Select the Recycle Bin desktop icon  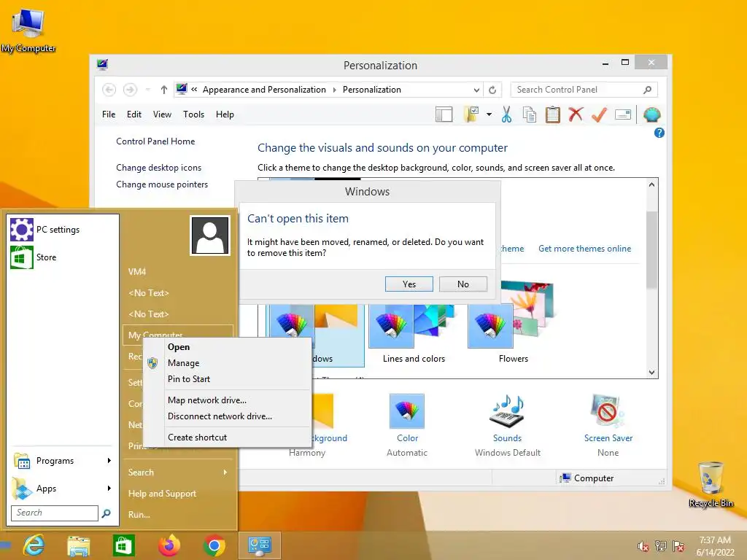coord(711,484)
